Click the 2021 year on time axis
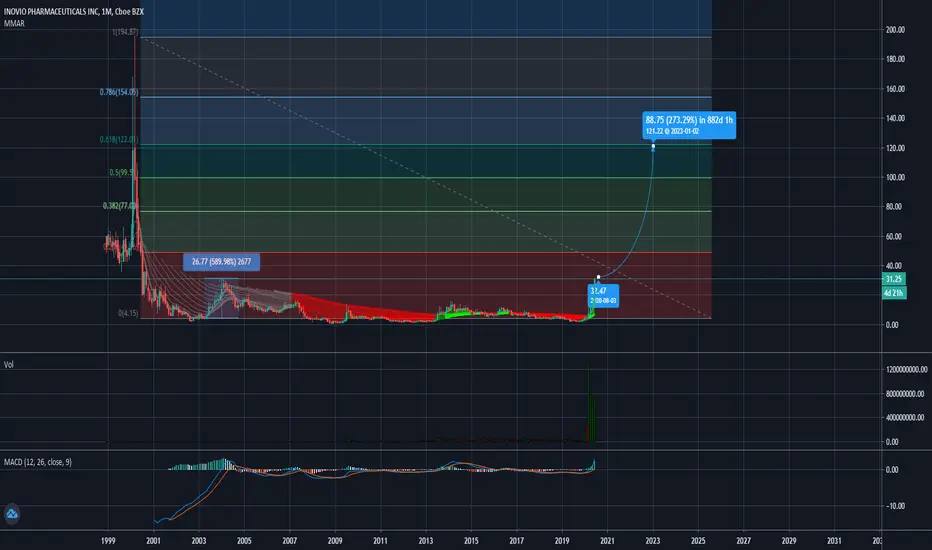This screenshot has width=932, height=550. 607,540
